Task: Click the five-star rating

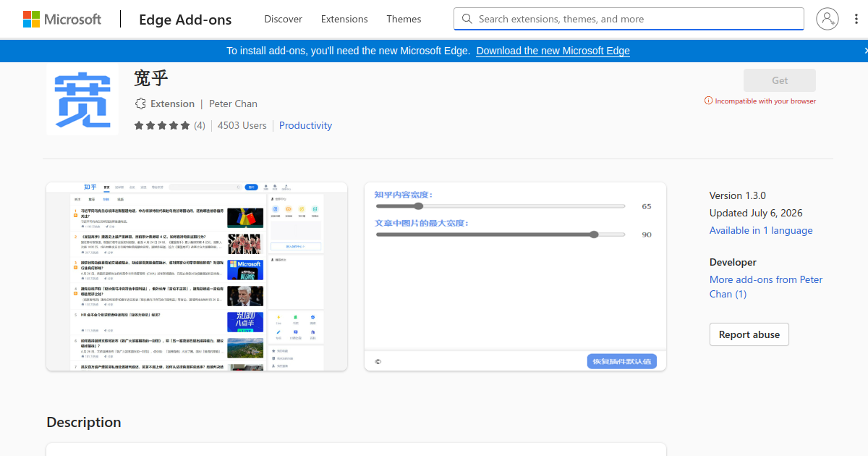Action: (x=162, y=125)
